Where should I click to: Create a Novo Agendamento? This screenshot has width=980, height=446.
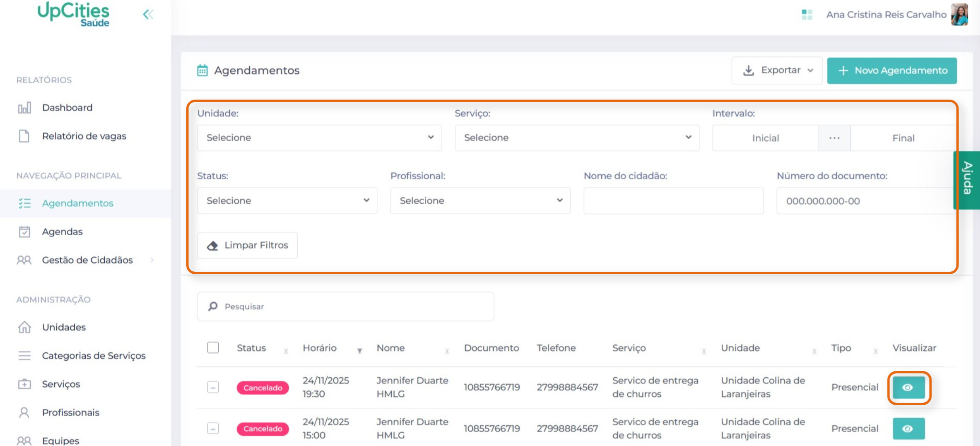(892, 71)
